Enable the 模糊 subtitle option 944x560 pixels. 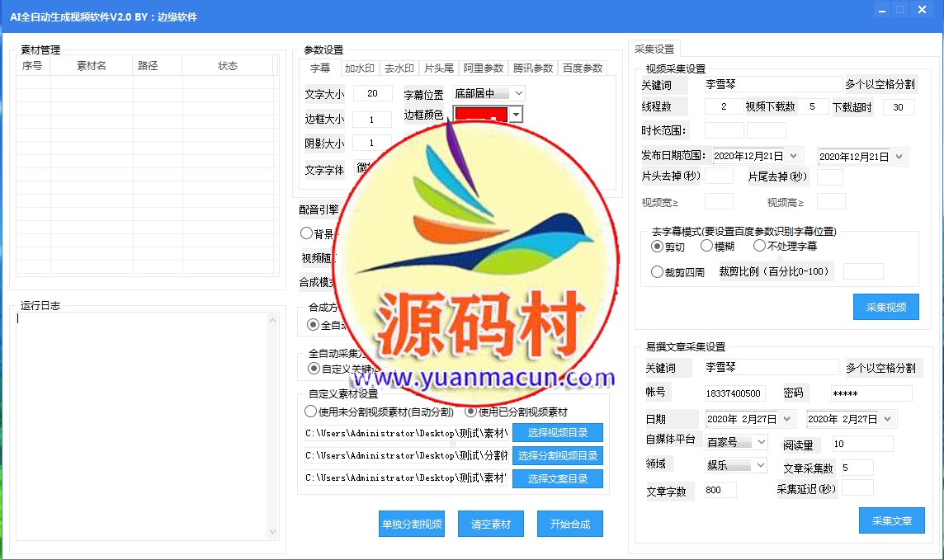[x=715, y=245]
